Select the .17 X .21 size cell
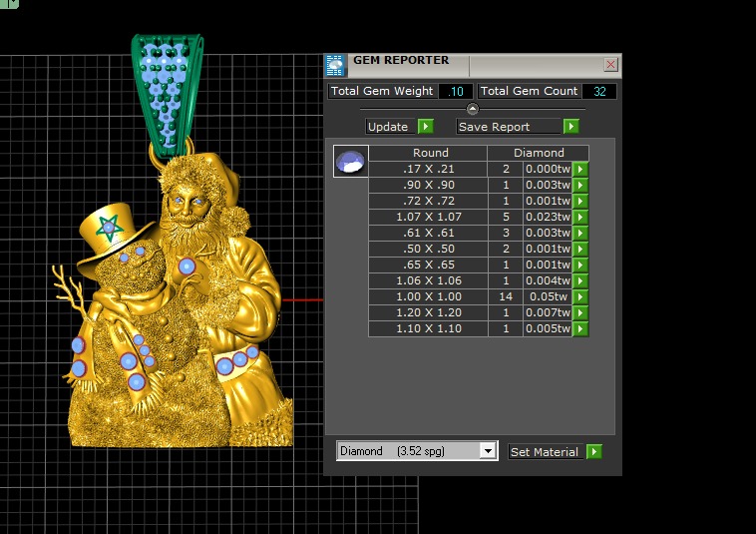Screen dimensions: 756x534 point(428,169)
